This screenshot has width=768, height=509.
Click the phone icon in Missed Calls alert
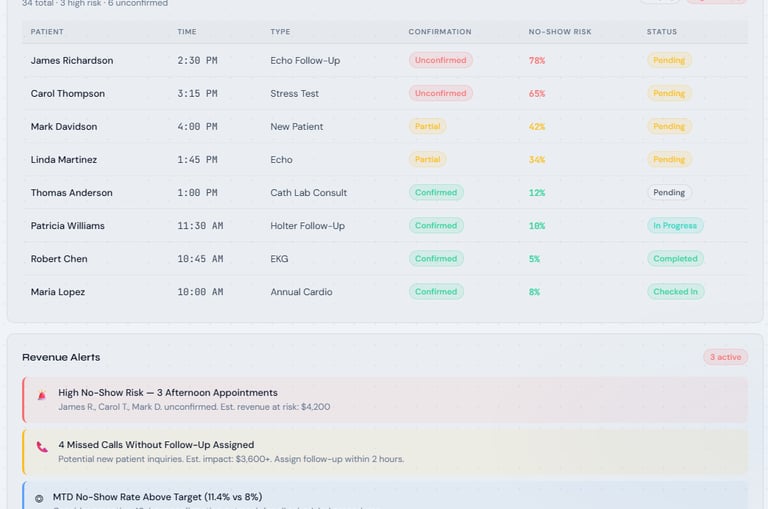tap(42, 447)
